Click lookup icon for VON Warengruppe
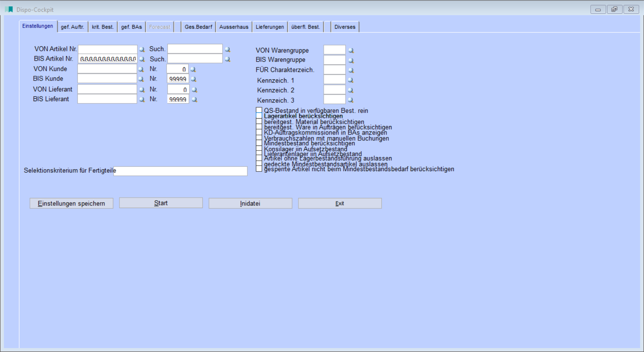 click(x=351, y=51)
